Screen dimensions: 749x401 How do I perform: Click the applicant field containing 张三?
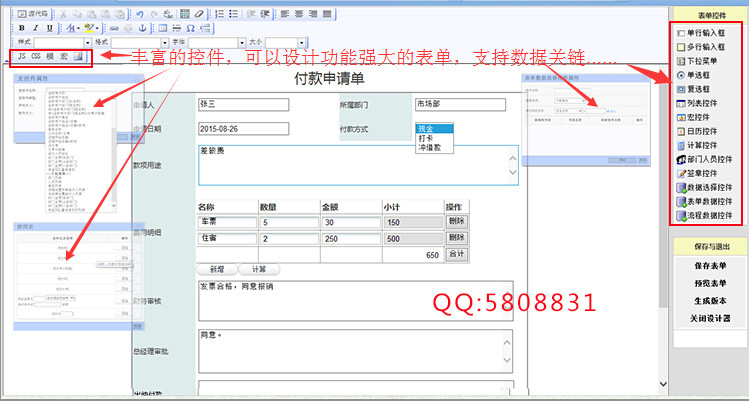pos(244,104)
